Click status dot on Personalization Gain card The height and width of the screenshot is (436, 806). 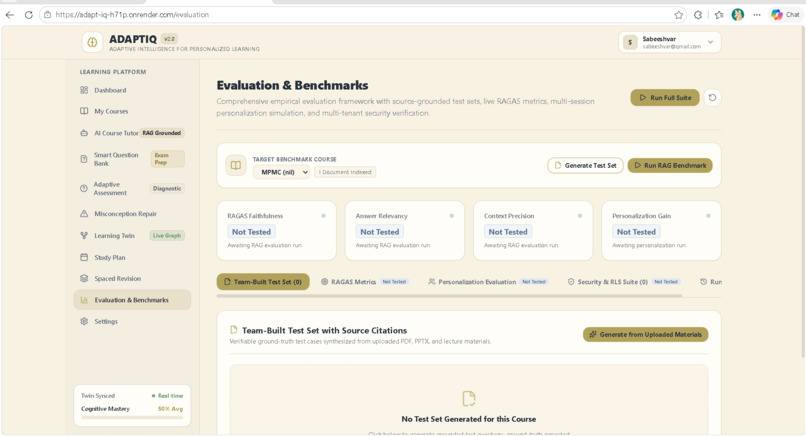[708, 216]
